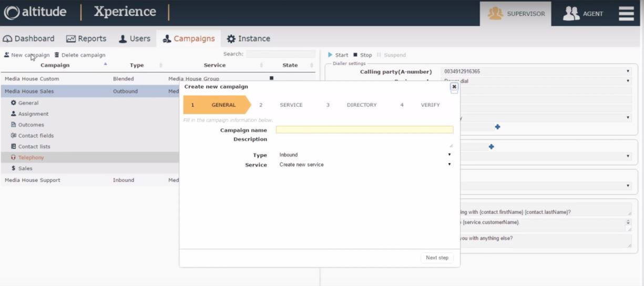Focus the campaign Search field
Image resolution: width=644 pixels, height=286 pixels.
tap(281, 54)
